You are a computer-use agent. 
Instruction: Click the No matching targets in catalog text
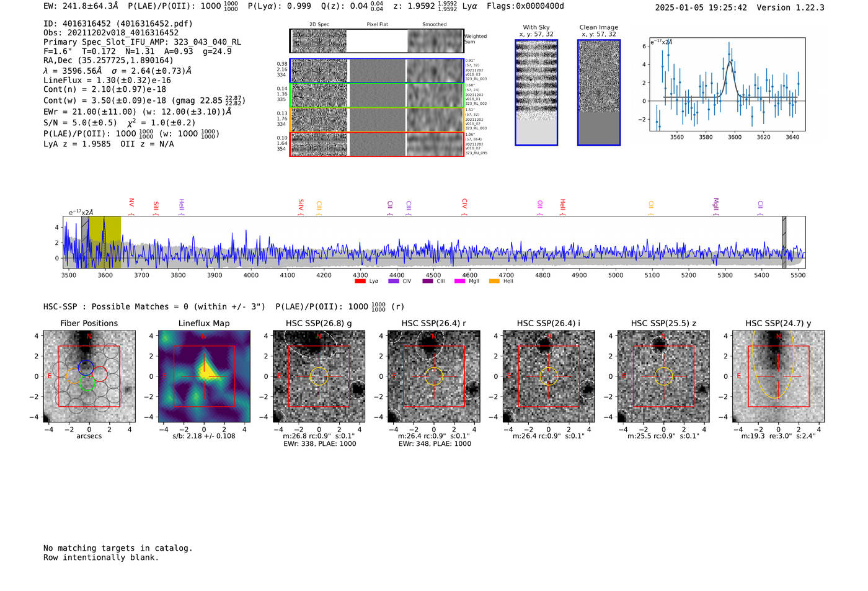pos(118,548)
